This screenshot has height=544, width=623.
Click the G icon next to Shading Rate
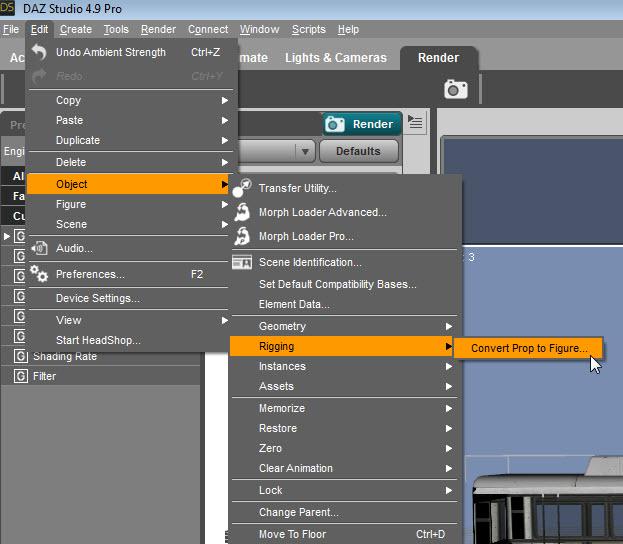(20, 356)
